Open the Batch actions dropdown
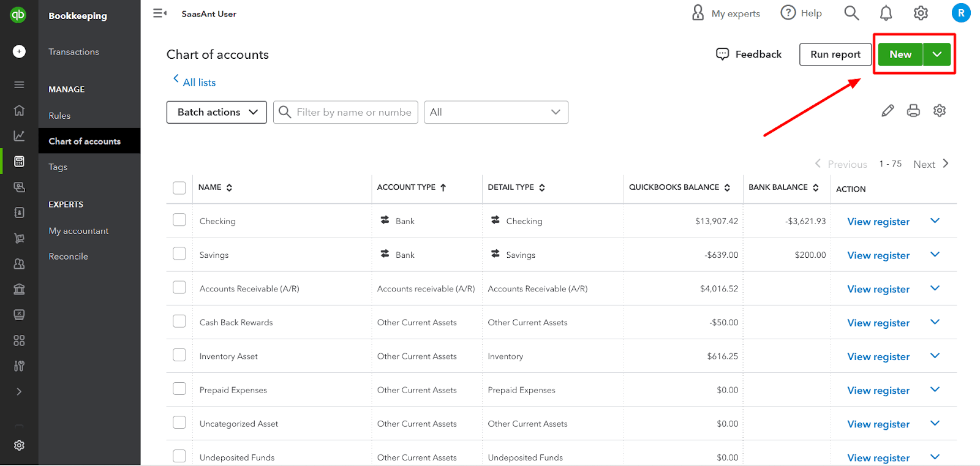 (217, 112)
